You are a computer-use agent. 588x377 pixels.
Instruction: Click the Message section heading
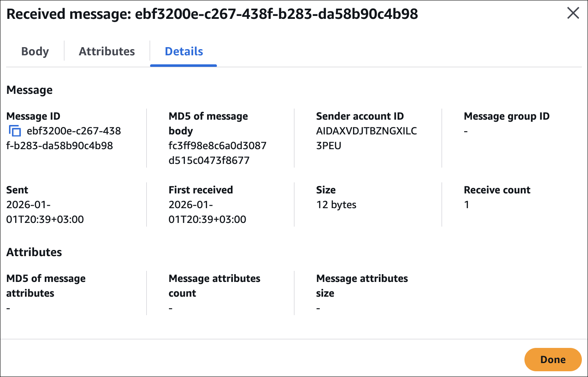click(30, 90)
